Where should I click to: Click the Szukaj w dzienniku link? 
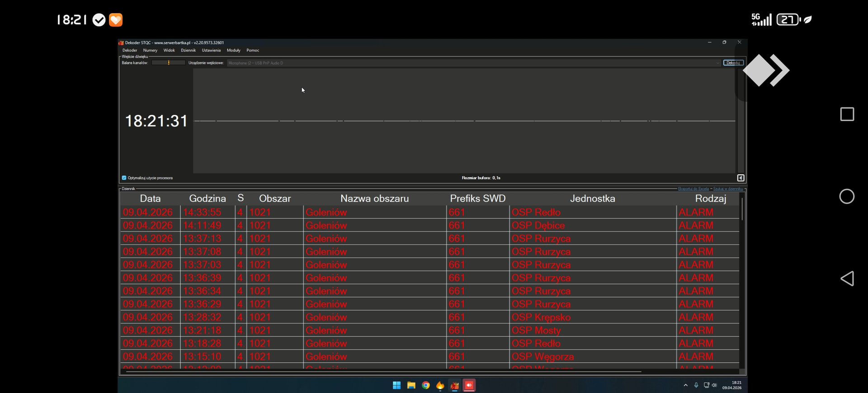728,189
